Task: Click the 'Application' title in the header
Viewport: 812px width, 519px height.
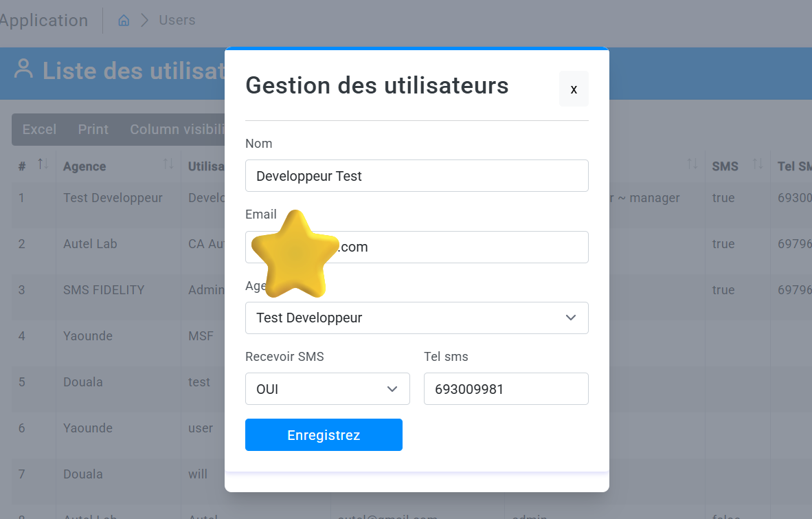Action: point(44,20)
